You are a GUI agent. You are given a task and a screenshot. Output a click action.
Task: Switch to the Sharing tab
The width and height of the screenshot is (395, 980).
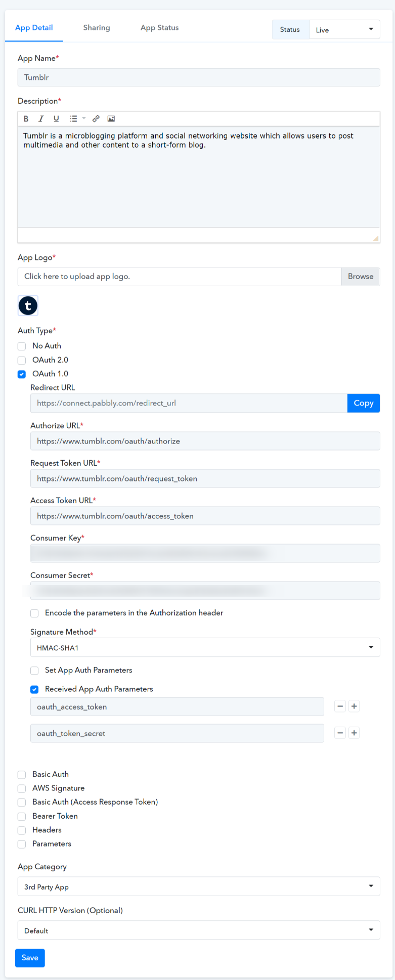(x=97, y=28)
